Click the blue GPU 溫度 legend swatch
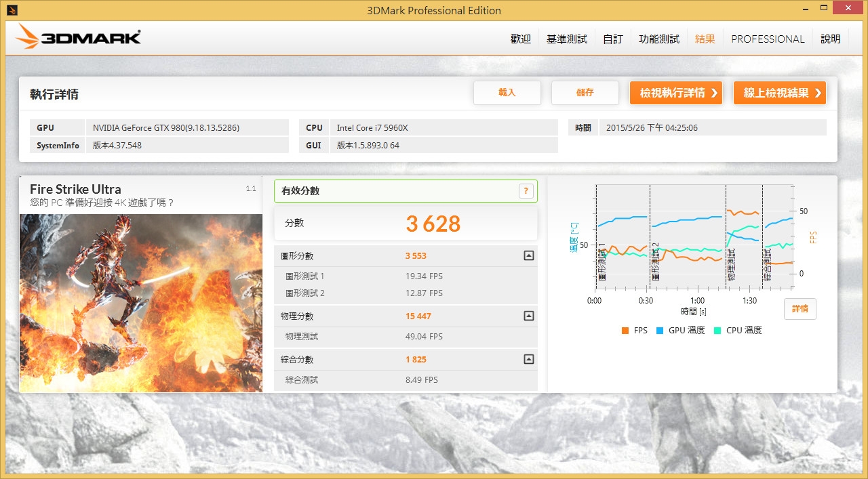This screenshot has height=479, width=868. click(x=660, y=331)
